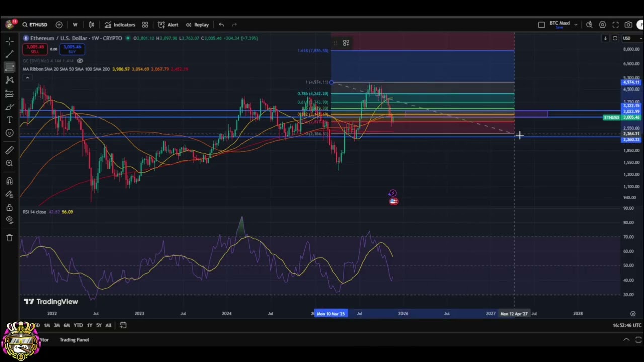
Task: Click the blue BUY 3,005.46 button
Action: tap(72, 49)
